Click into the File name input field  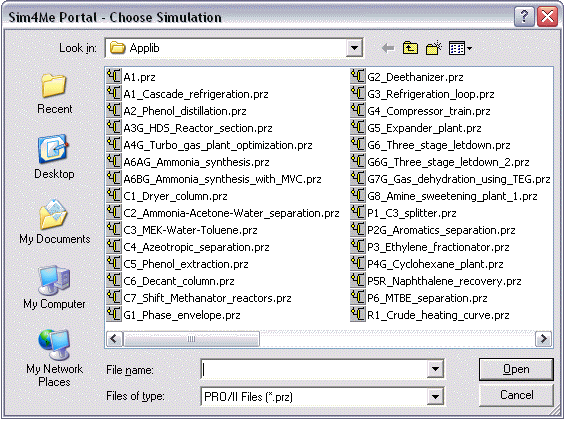(x=314, y=369)
